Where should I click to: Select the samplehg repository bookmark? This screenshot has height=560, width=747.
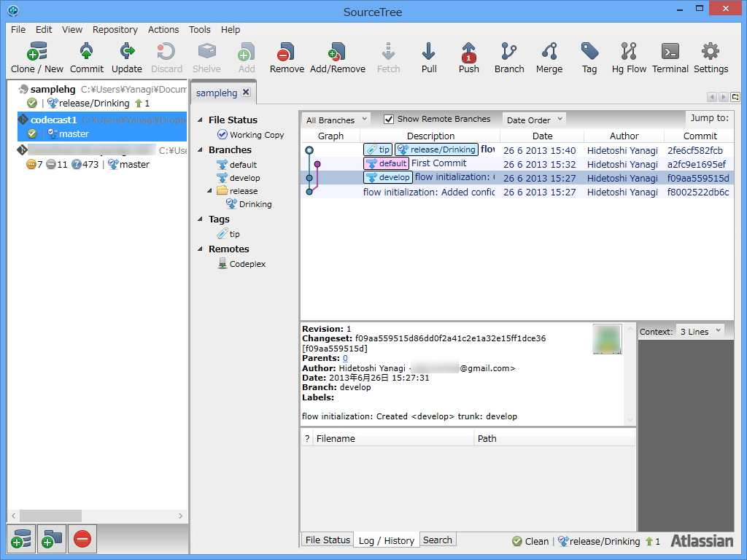point(102,96)
